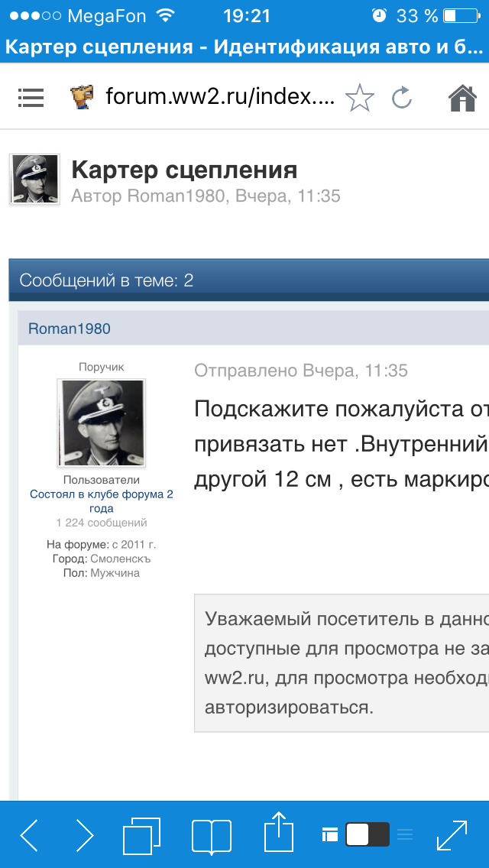Navigate forward with right arrow
Viewport: 489px width, 868px height.
(x=84, y=834)
